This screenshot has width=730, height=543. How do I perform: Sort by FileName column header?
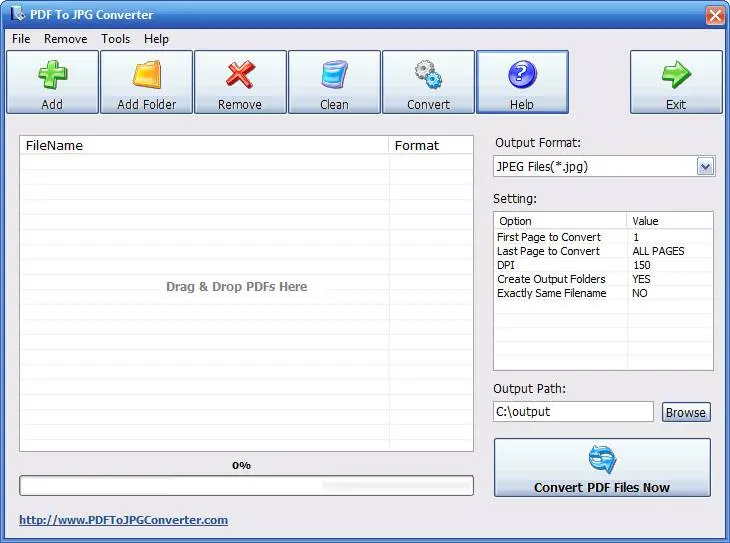[x=204, y=145]
